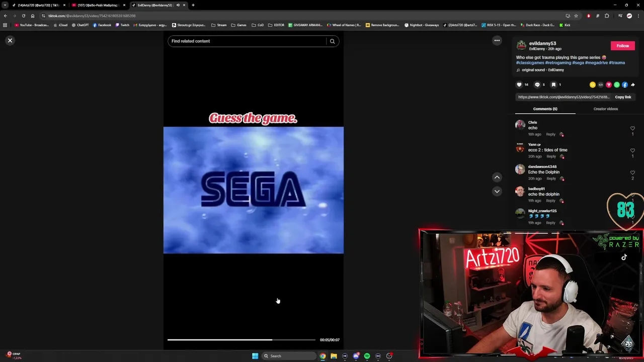Click the search magnifier in Find related content

point(332,41)
